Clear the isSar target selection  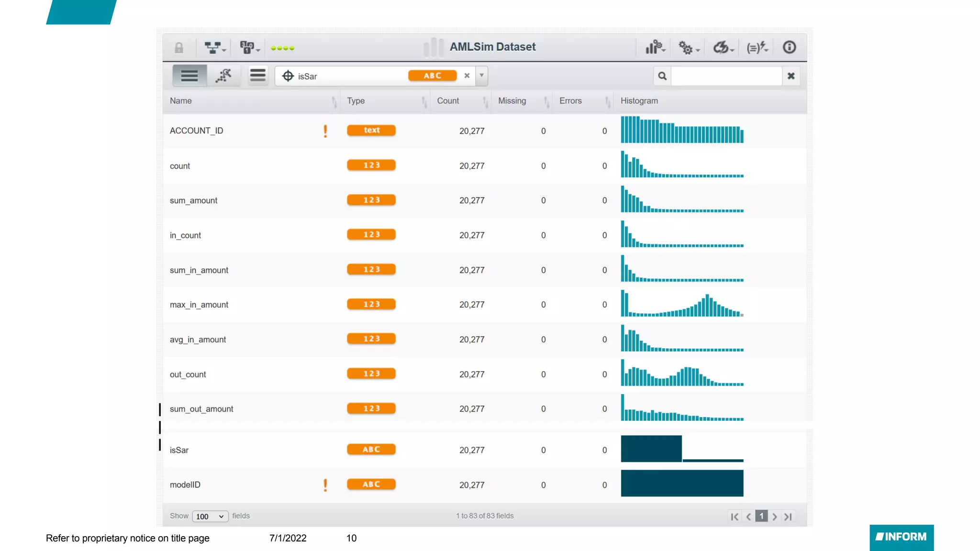467,76
